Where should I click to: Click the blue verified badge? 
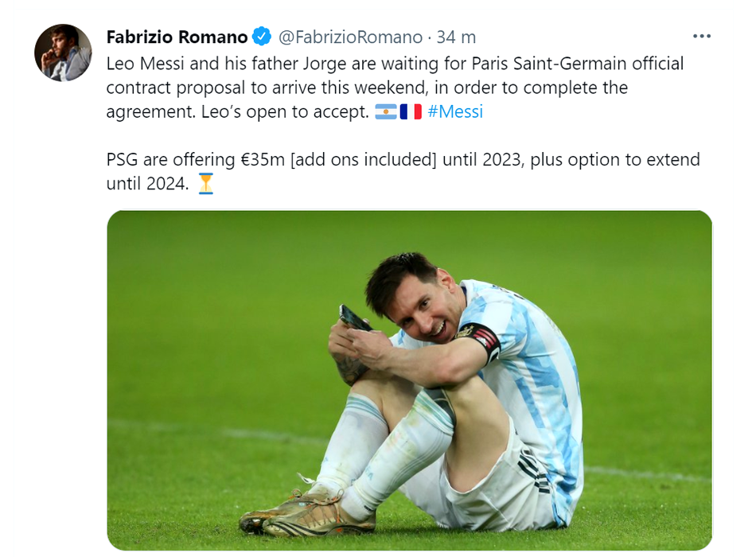tap(262, 37)
